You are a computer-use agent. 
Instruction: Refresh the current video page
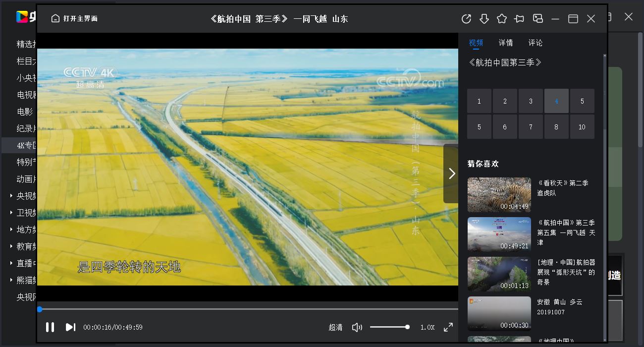(x=466, y=18)
